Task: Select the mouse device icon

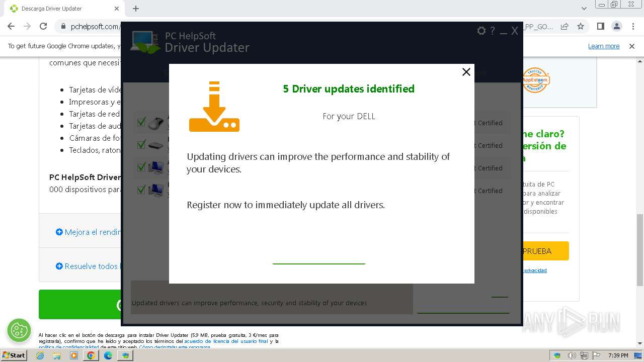Action: (156, 123)
